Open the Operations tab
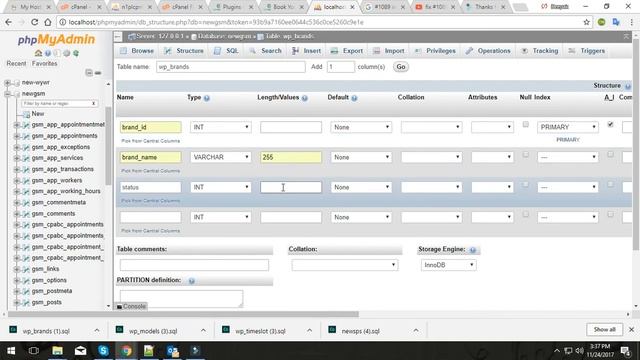 pyautogui.click(x=488, y=51)
